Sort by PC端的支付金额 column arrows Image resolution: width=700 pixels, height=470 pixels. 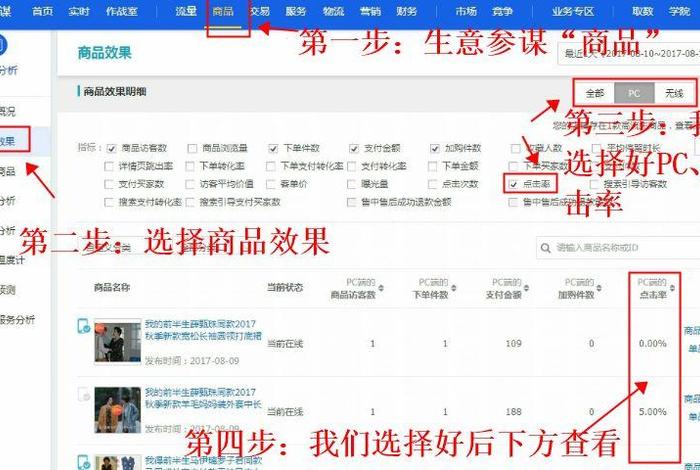coord(526,288)
